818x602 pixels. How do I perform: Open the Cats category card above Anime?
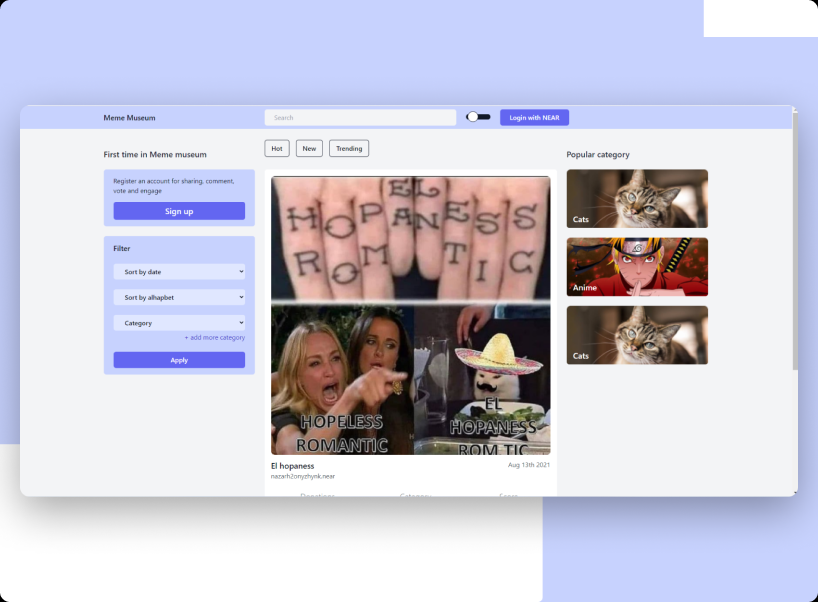coord(637,198)
